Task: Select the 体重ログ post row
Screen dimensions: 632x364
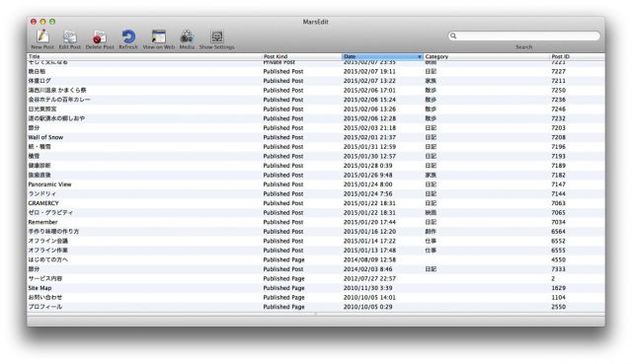Action: click(x=316, y=81)
